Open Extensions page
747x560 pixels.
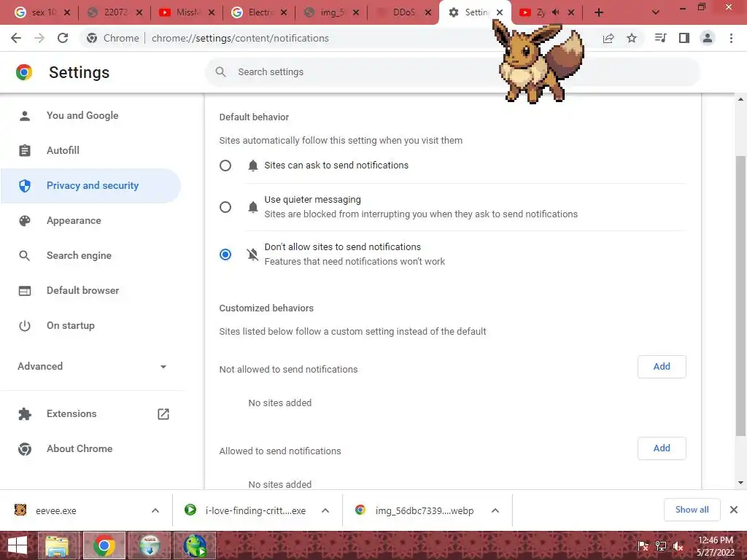(71, 414)
